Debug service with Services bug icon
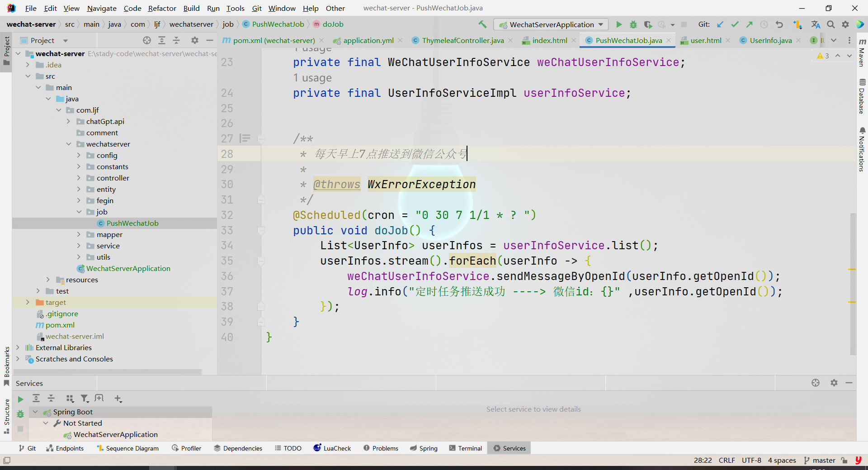868x470 pixels. click(x=20, y=413)
